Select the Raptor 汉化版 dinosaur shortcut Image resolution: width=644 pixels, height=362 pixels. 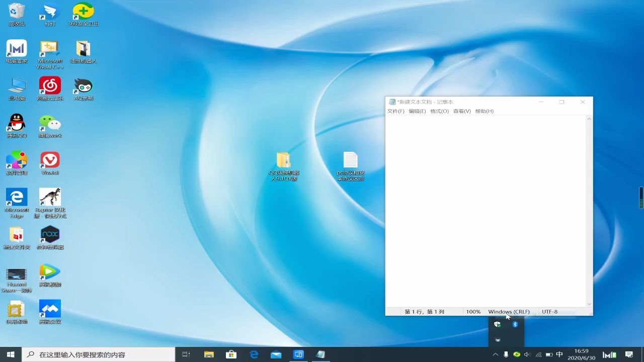(x=50, y=204)
